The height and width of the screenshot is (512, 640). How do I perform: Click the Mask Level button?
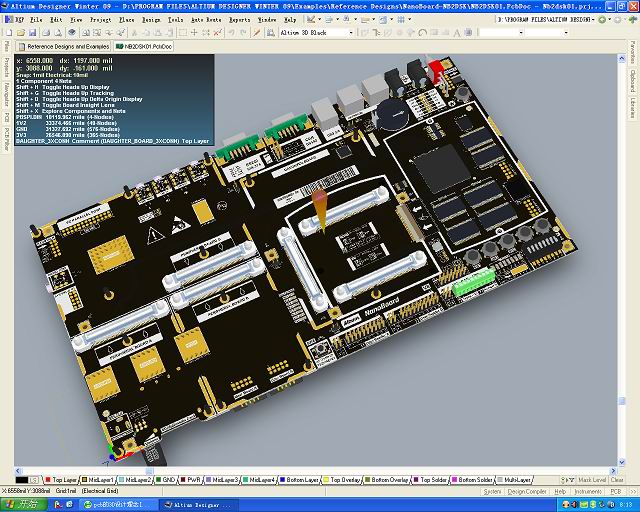pos(591,480)
